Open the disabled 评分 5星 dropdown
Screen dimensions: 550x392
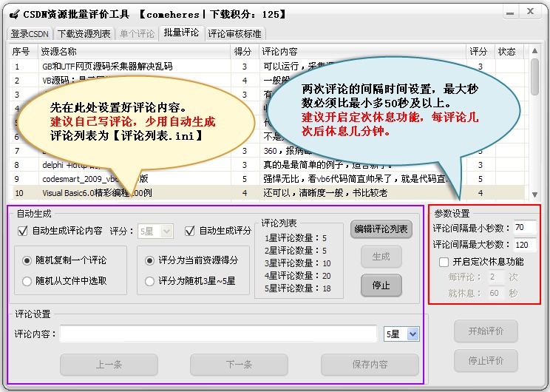point(155,232)
